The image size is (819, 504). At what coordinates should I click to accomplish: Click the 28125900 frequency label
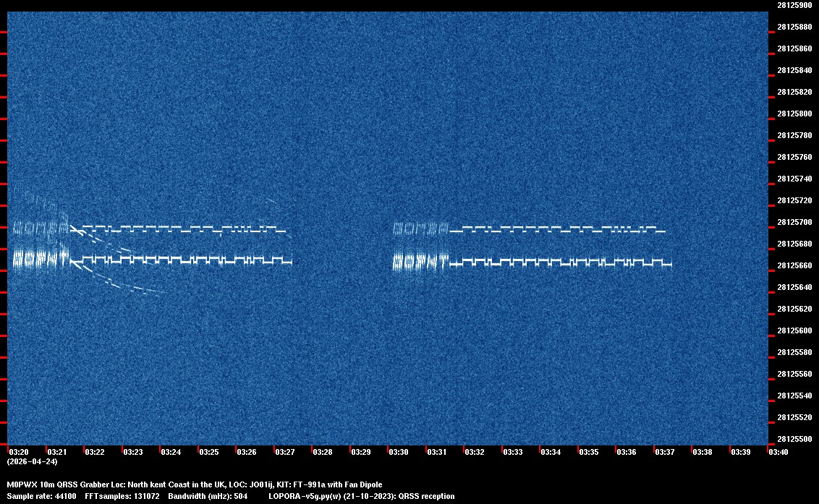(794, 5)
